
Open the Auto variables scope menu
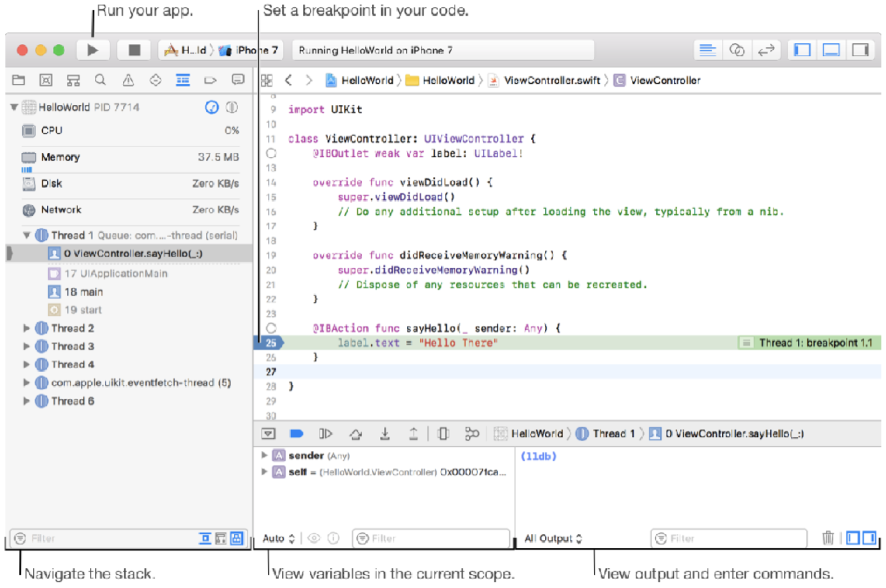(x=279, y=538)
